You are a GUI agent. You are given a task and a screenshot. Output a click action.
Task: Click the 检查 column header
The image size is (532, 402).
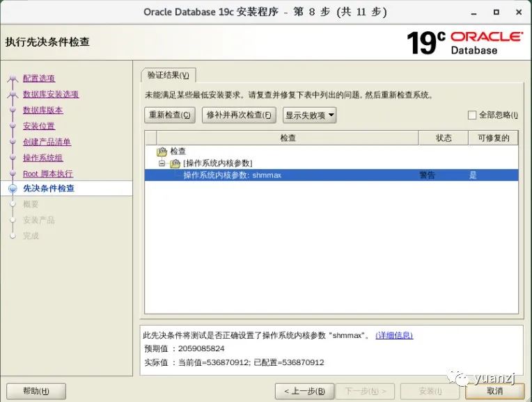click(x=288, y=138)
